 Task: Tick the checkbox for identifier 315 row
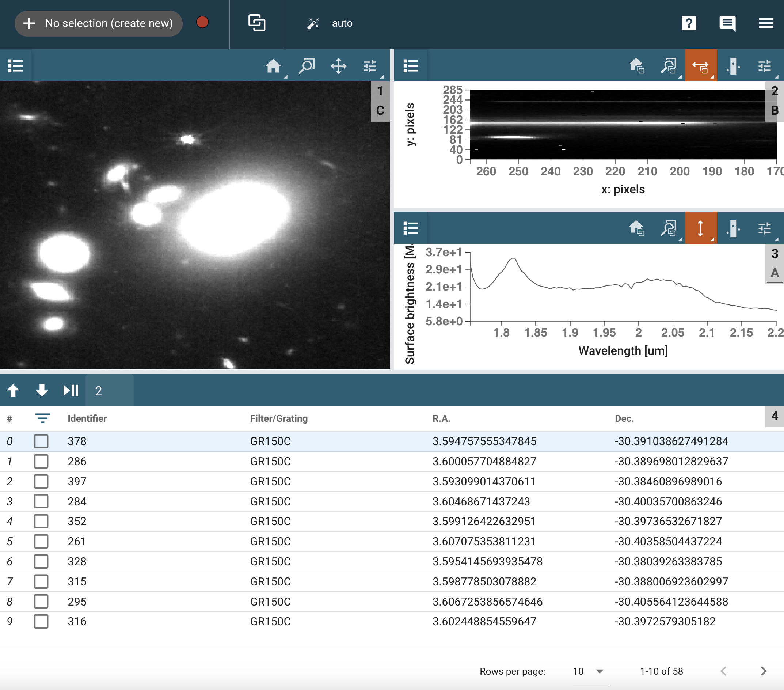(x=41, y=581)
